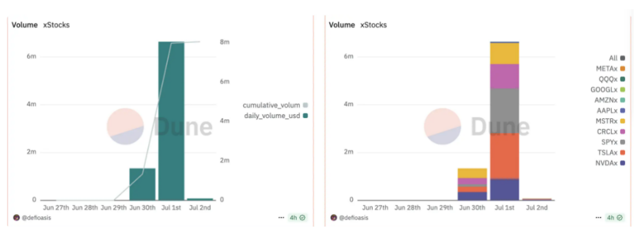Click the Volume xStocks title of right chart
Viewport: 644px width, 237px height.
click(x=357, y=25)
